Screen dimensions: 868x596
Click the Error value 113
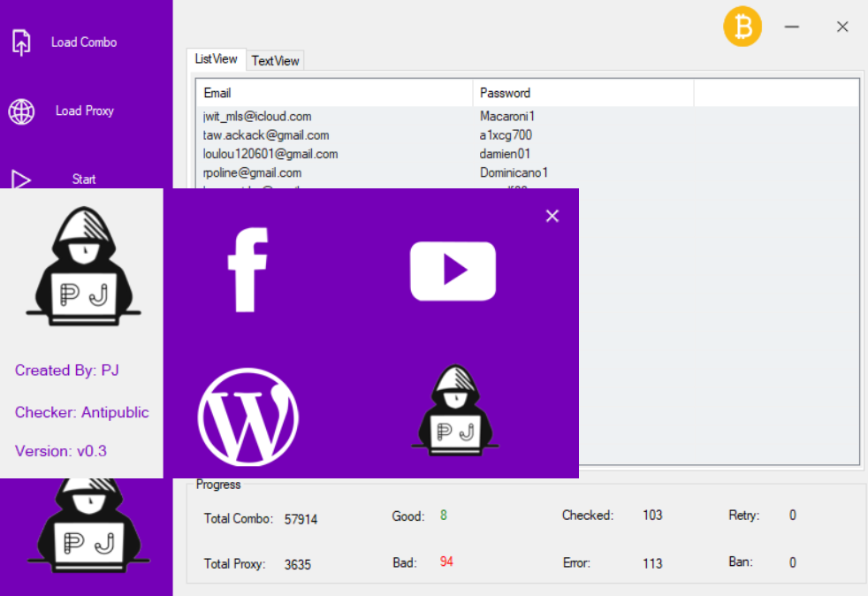[x=652, y=563]
